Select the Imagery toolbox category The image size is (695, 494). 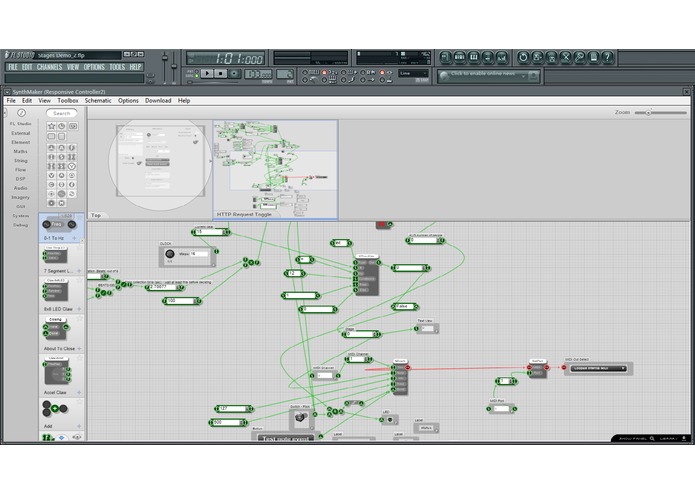coord(20,197)
